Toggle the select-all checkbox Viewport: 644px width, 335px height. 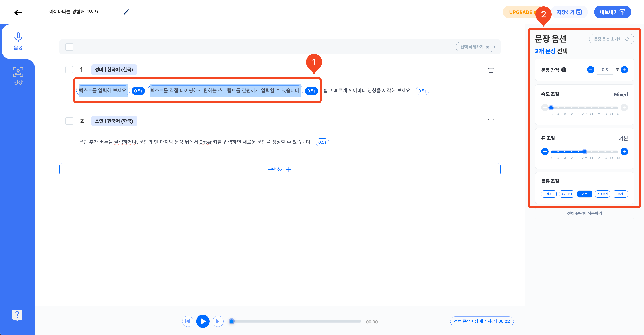coord(69,47)
